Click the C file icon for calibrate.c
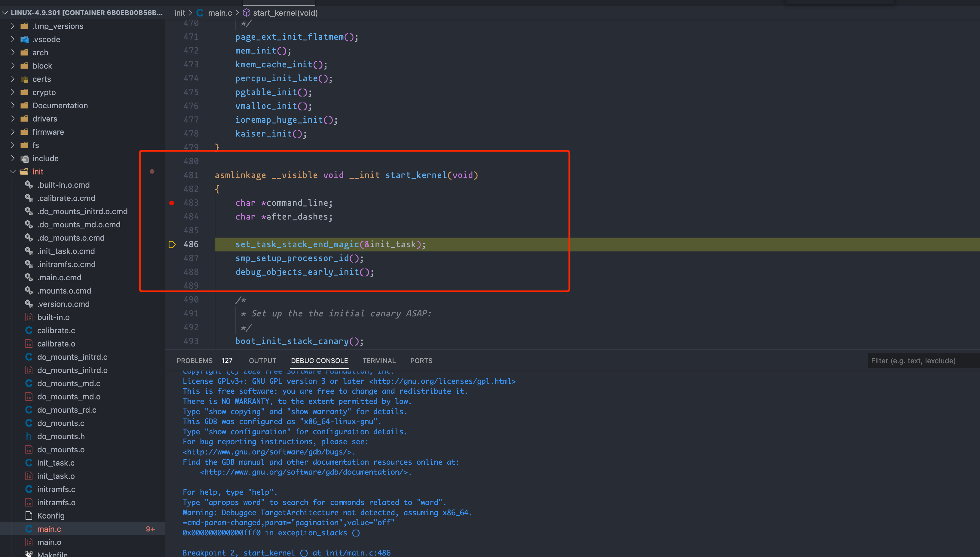The width and height of the screenshot is (980, 557). coord(29,330)
